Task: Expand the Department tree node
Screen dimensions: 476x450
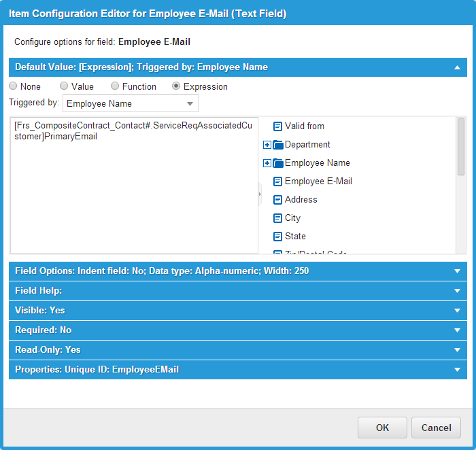Action: pos(267,145)
